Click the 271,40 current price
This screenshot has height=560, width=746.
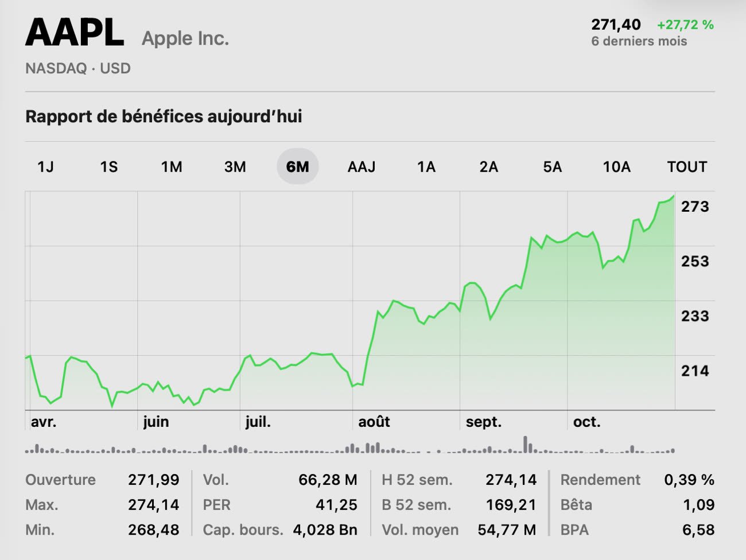[x=616, y=25]
